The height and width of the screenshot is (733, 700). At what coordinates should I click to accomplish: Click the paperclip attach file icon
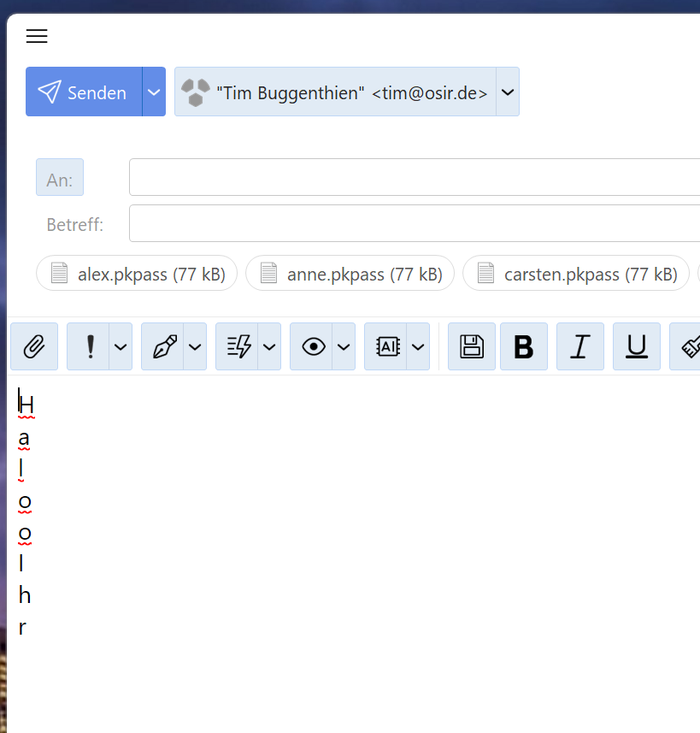34,346
